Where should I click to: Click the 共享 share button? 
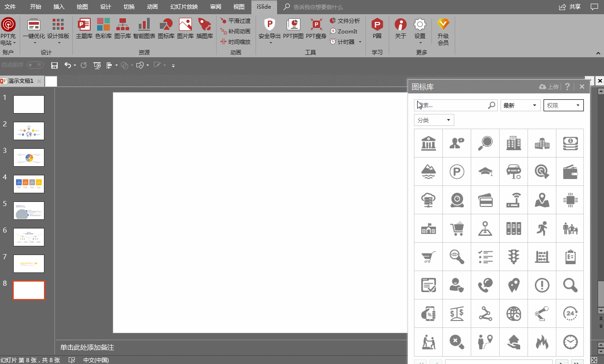570,7
